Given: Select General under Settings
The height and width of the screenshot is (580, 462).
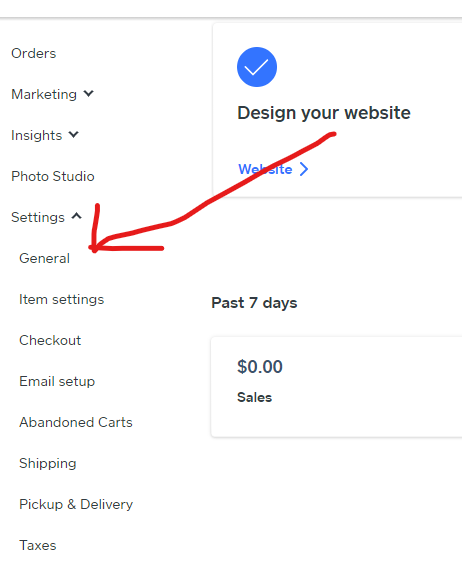Looking at the screenshot, I should [x=44, y=258].
